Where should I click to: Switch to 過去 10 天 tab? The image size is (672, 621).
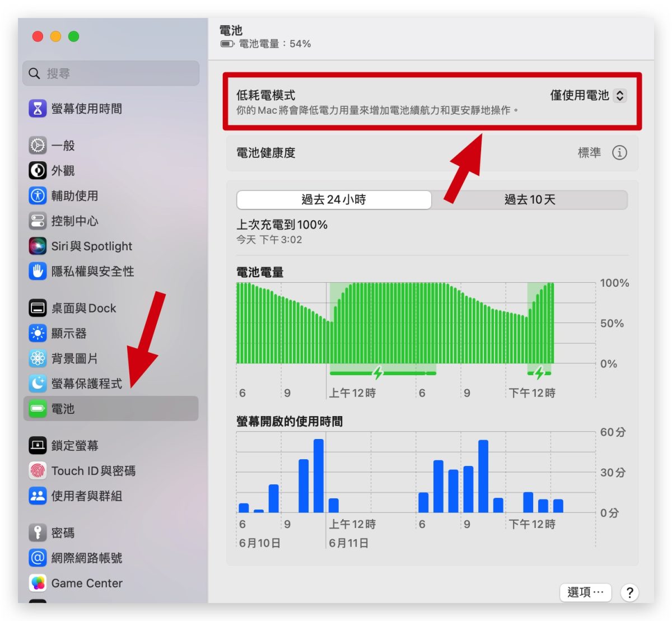click(x=530, y=199)
